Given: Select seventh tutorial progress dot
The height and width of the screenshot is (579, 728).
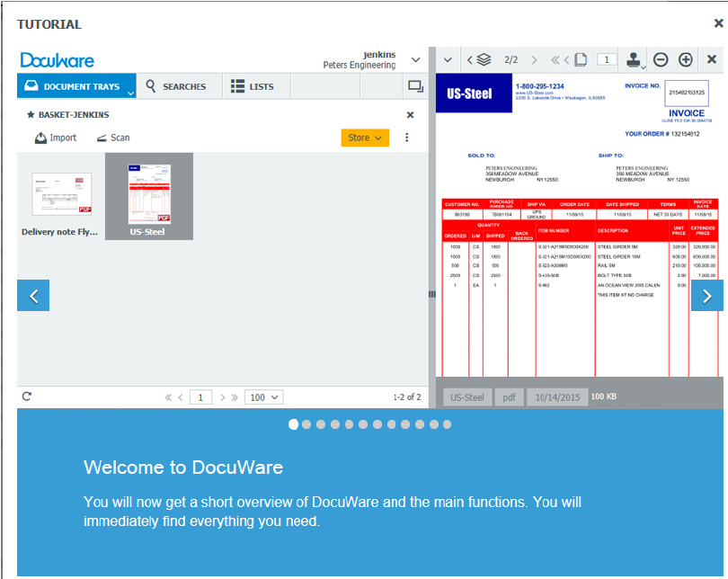Looking at the screenshot, I should coord(377,424).
